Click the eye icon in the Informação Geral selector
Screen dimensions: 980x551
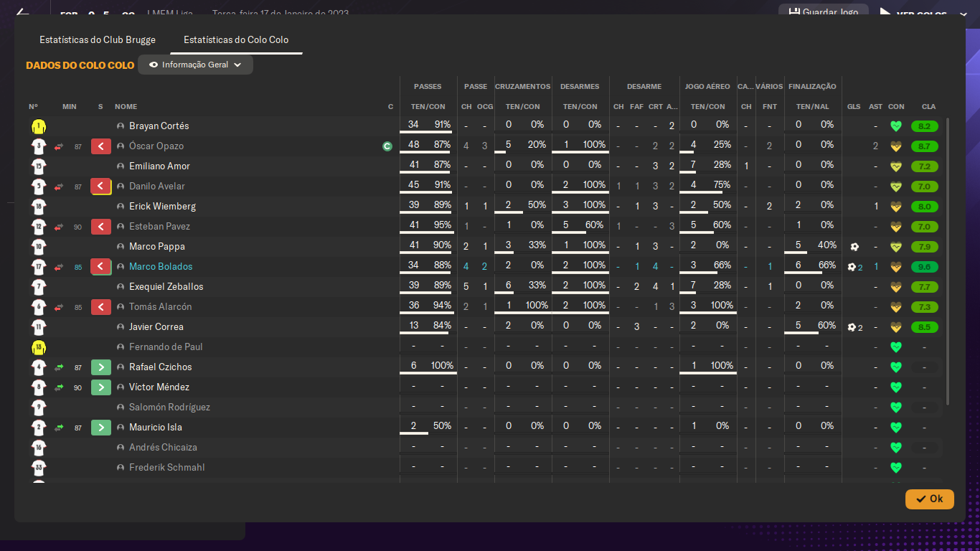pyautogui.click(x=154, y=65)
